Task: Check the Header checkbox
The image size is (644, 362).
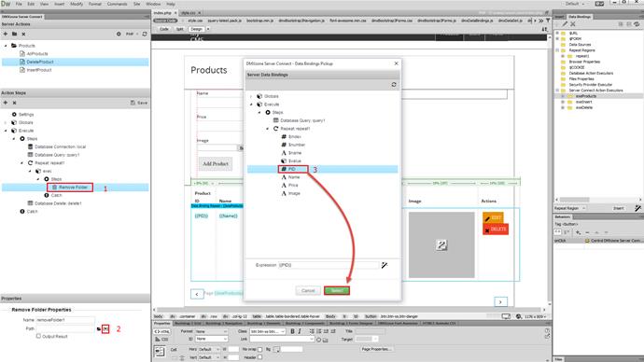Action: coord(260,357)
